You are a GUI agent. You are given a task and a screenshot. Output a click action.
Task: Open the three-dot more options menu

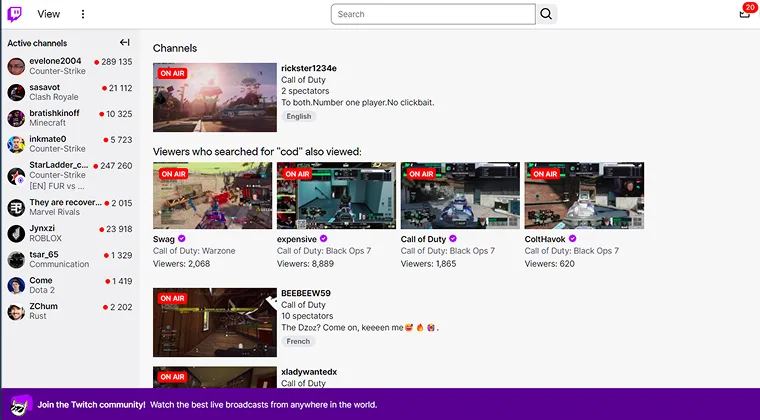point(83,14)
